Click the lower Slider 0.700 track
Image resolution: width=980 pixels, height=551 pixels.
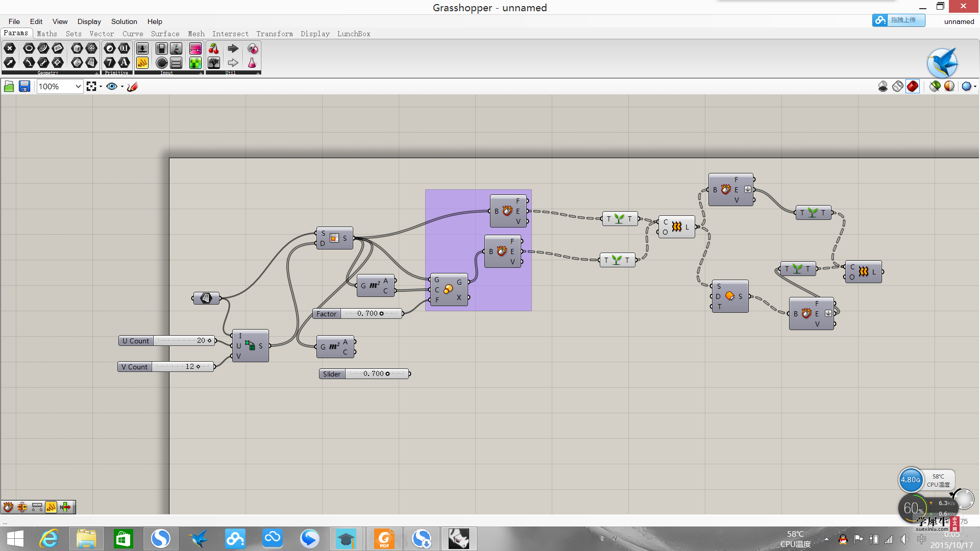tap(377, 374)
